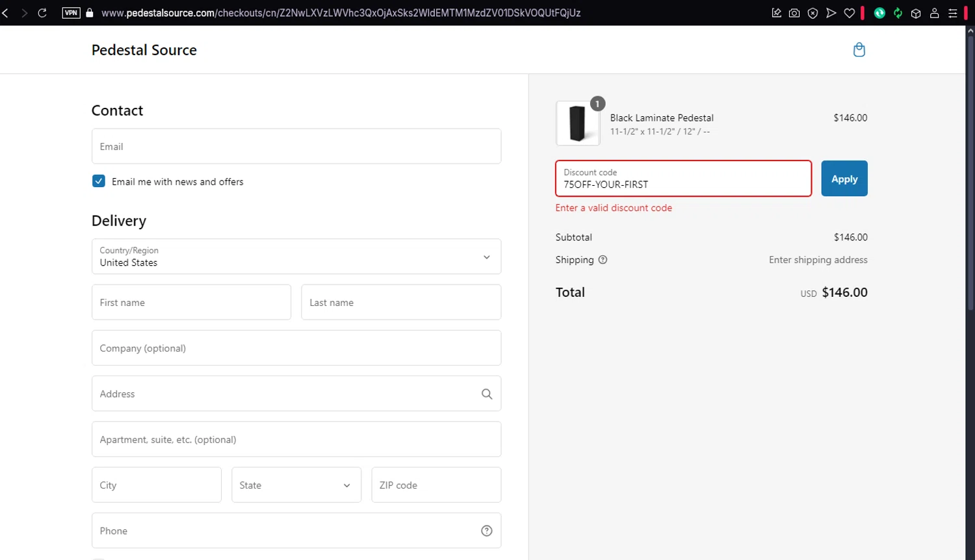Go forward with browser forward arrow
Image resolution: width=975 pixels, height=560 pixels.
click(24, 13)
